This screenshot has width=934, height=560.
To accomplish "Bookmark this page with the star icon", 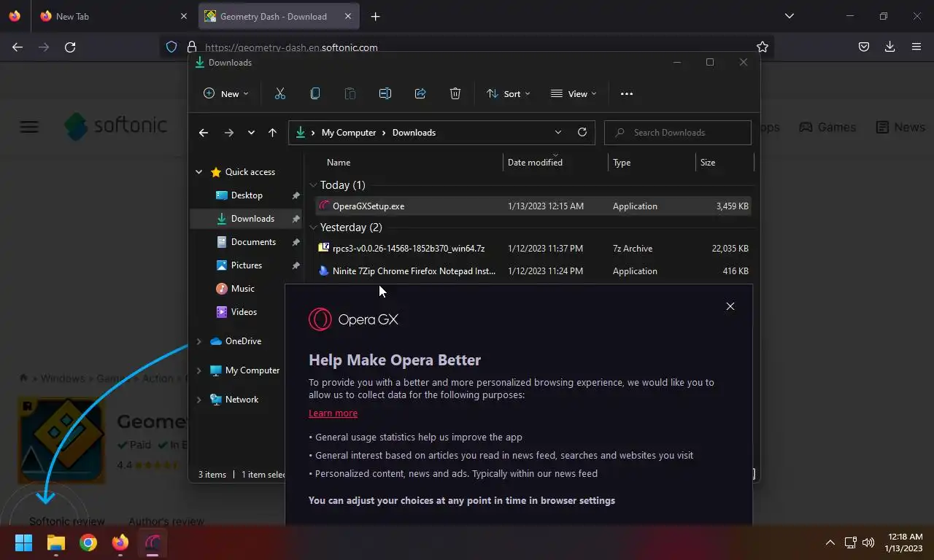I will [x=763, y=47].
